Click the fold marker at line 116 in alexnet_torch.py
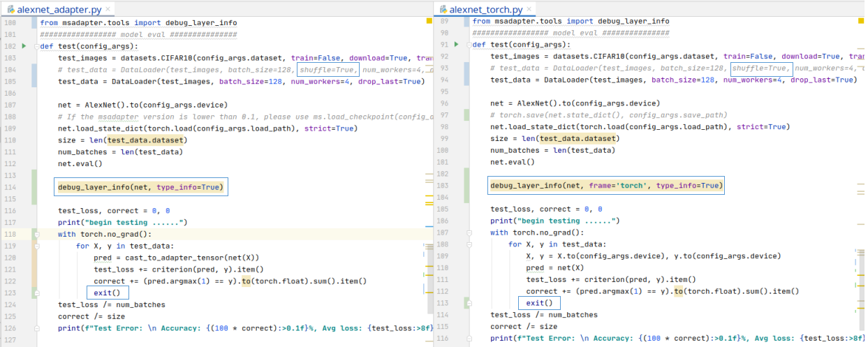This screenshot has height=347, width=868. (x=469, y=338)
